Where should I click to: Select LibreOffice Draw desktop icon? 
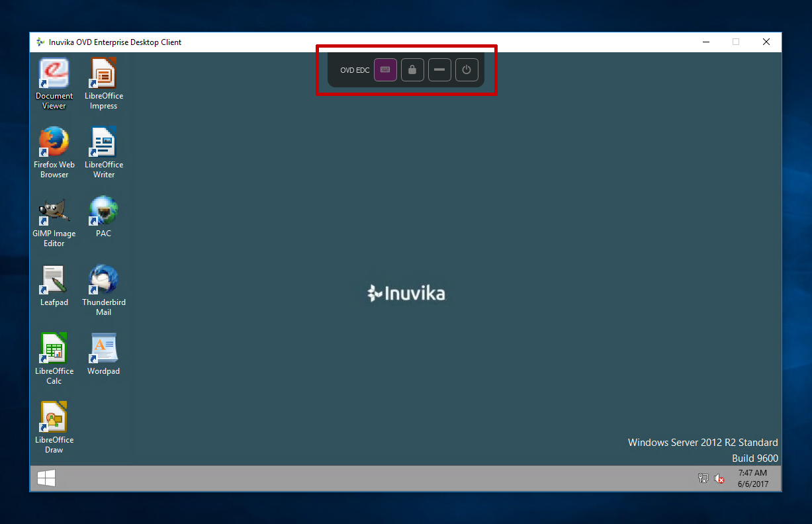coord(54,418)
